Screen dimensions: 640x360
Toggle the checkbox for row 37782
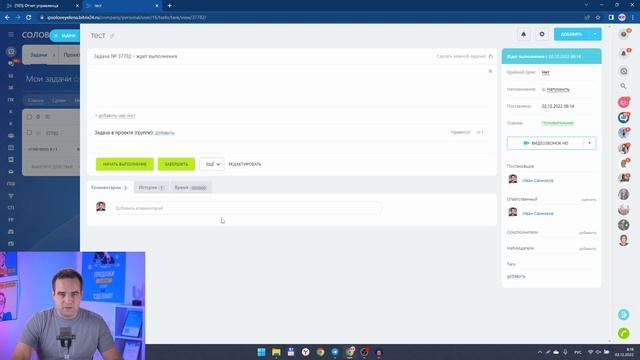[x=29, y=133]
